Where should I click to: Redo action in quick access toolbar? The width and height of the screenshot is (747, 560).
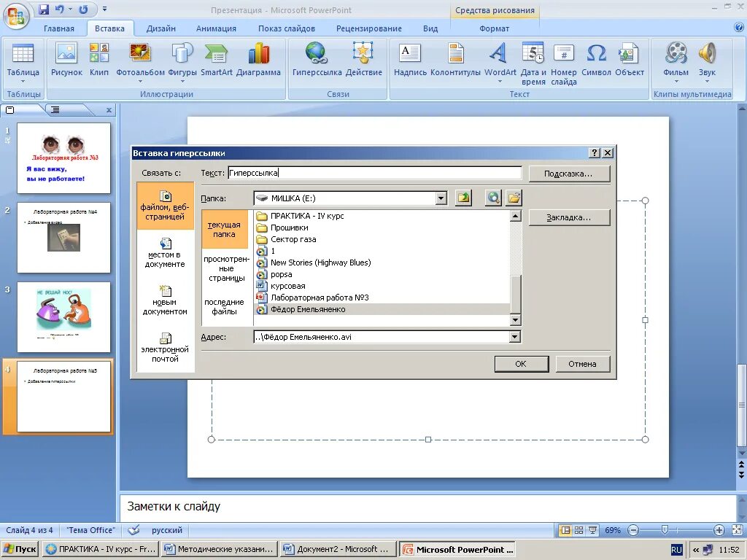(83, 9)
